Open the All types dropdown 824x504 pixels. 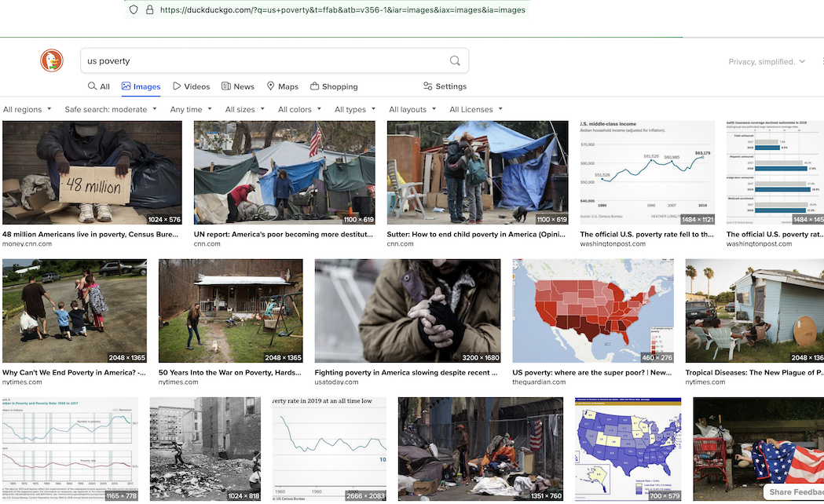[x=355, y=109]
